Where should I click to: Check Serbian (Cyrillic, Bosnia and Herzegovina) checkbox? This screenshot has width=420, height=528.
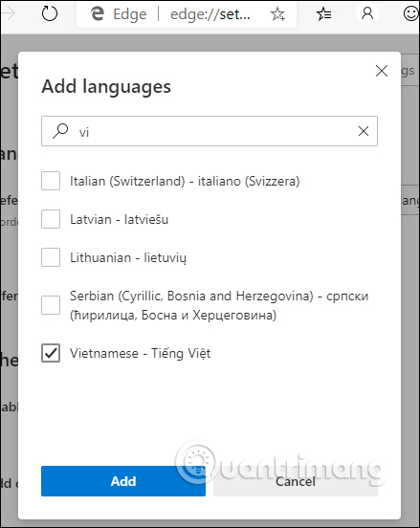pyautogui.click(x=51, y=305)
